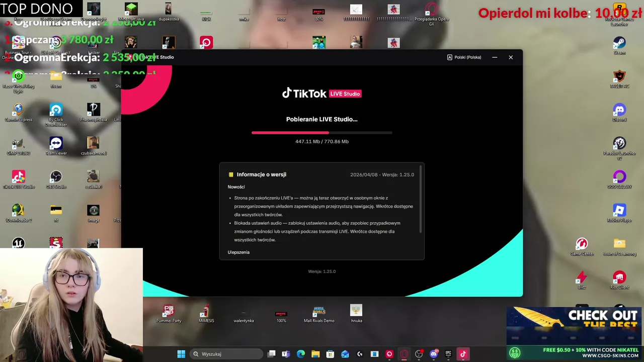644x362 pixels.
Task: Click the Wyszukaj taskbar search box
Action: 226,354
